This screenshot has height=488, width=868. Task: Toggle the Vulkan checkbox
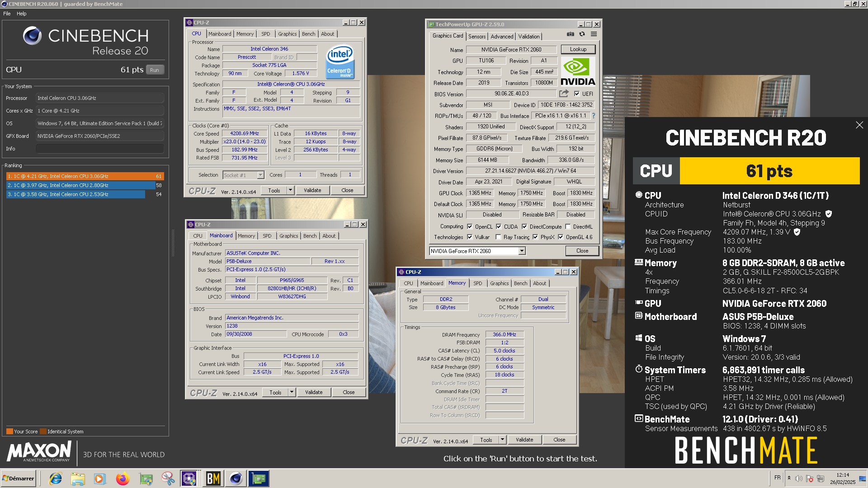(470, 237)
